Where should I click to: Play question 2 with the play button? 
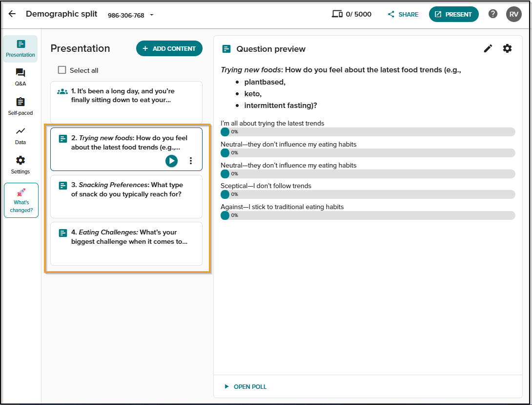[x=171, y=161]
